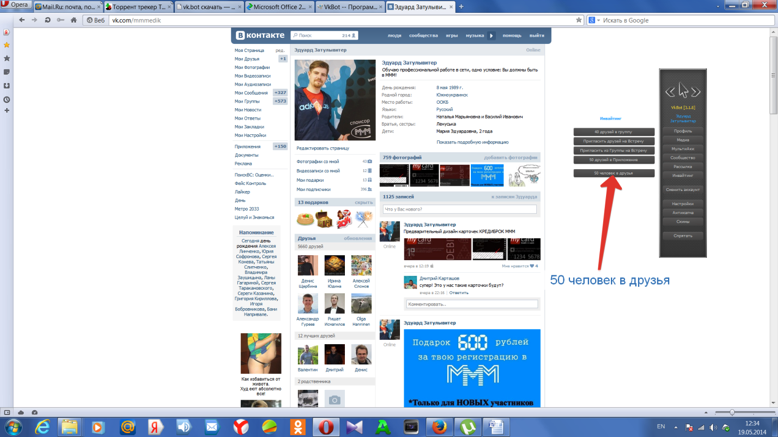778x437 pixels.
Task: Click the люди link in VK header
Action: (394, 36)
